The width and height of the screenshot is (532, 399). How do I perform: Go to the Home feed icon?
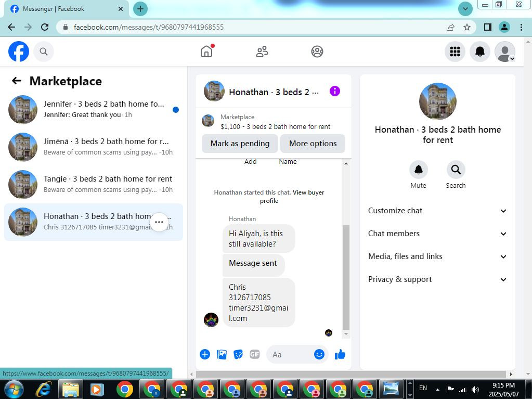206,51
